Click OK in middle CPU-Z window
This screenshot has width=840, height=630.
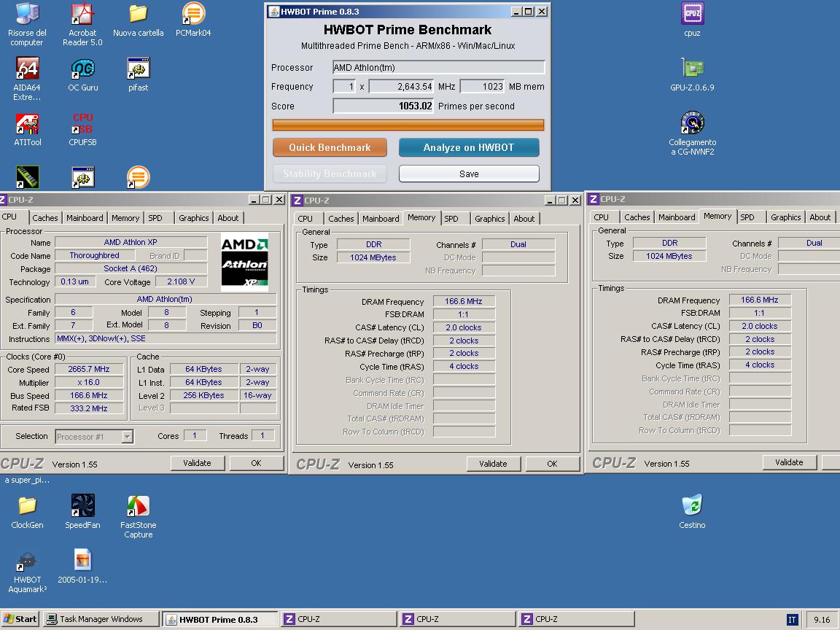coord(552,464)
